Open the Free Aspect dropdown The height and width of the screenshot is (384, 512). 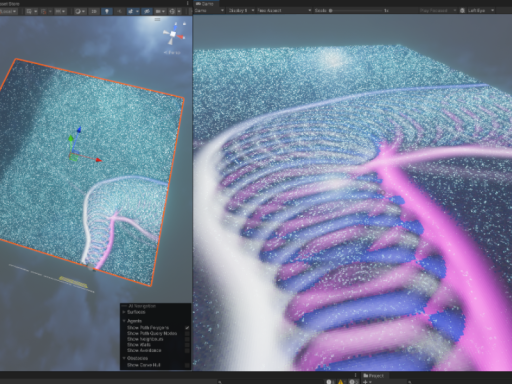pyautogui.click(x=284, y=11)
